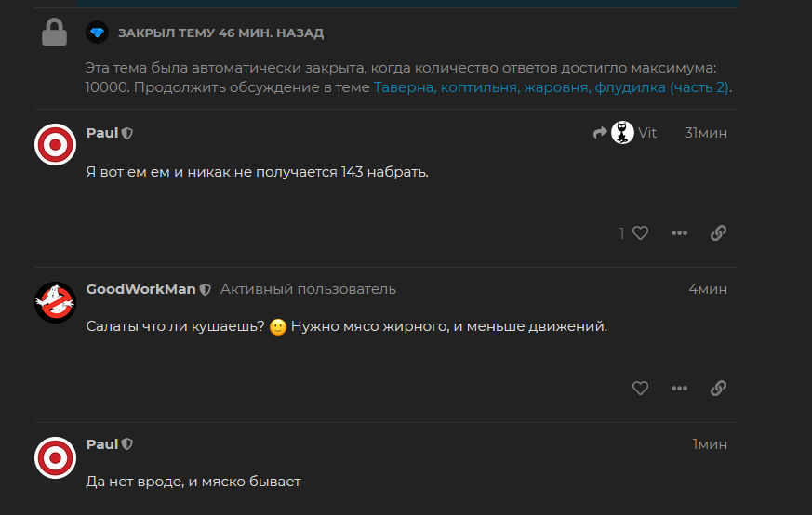
Task: Click the lock icon of closed topic
Action: [x=56, y=33]
